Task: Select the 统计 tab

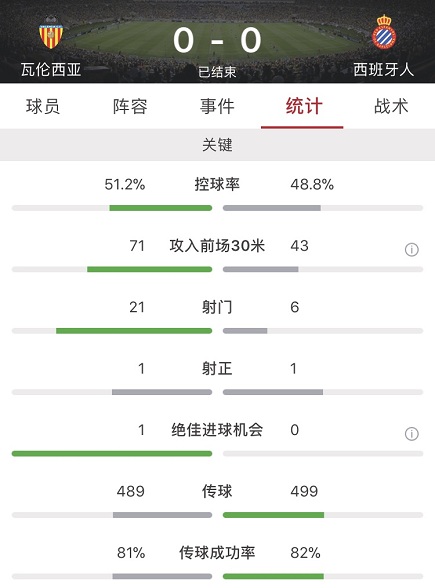Action: pos(304,106)
